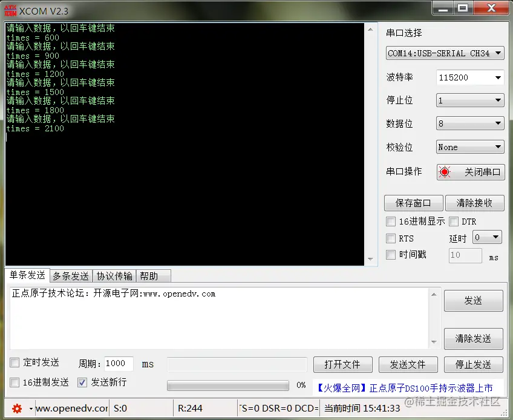
Task: Open the 延时 delay dropdown
Action: pyautogui.click(x=487, y=237)
